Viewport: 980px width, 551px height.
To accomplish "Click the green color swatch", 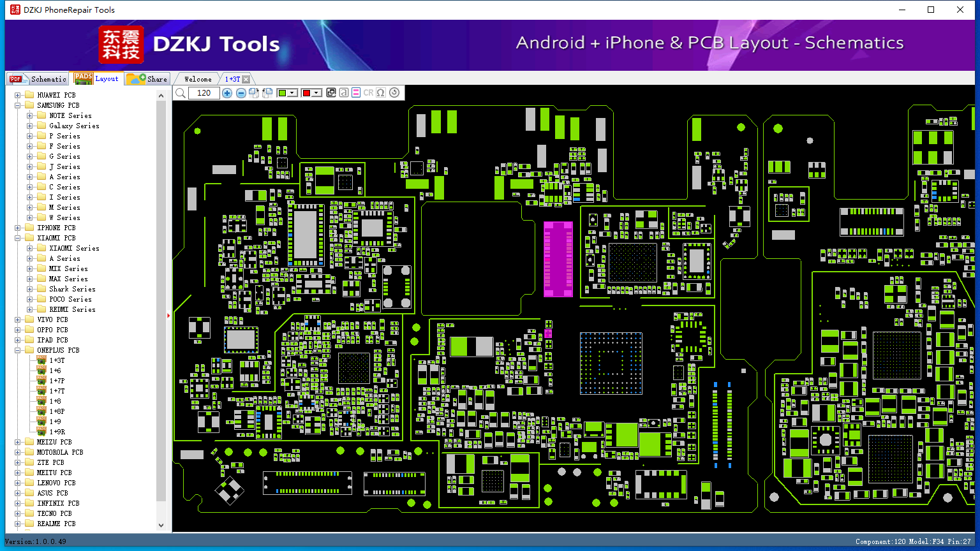I will pos(283,93).
